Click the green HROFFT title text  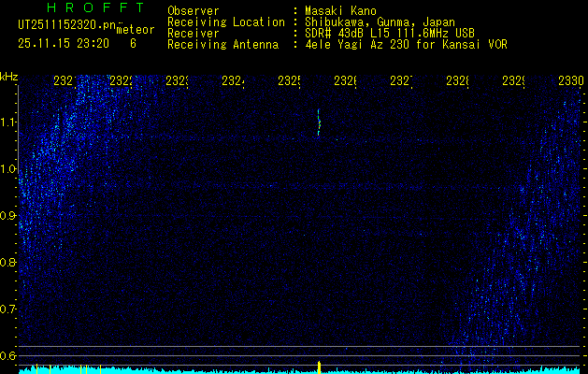[x=95, y=7]
